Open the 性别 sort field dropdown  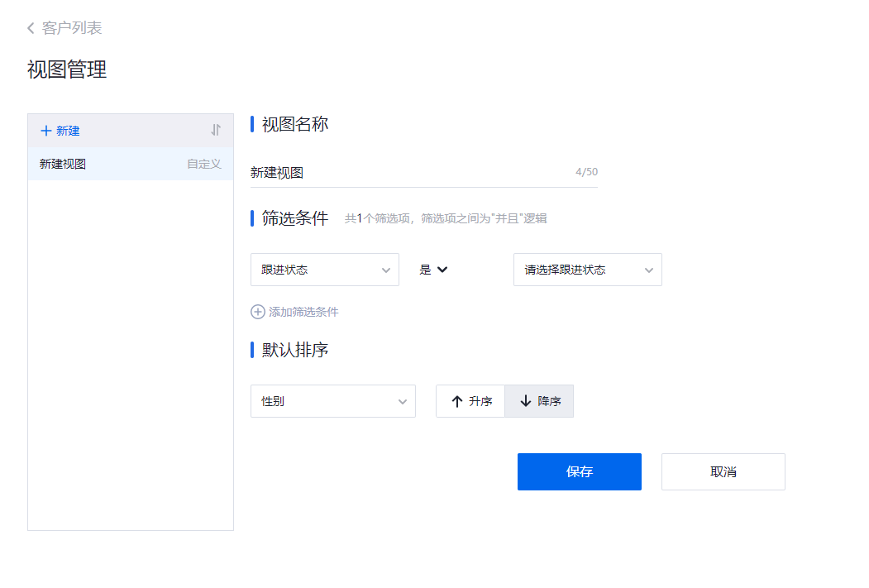click(x=333, y=401)
